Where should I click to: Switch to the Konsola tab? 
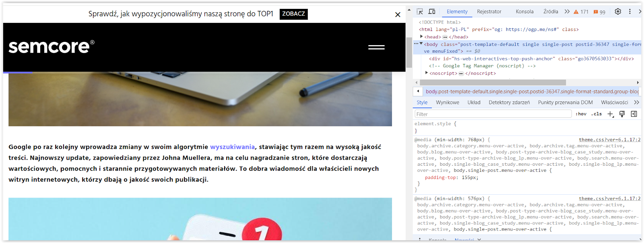click(x=524, y=12)
